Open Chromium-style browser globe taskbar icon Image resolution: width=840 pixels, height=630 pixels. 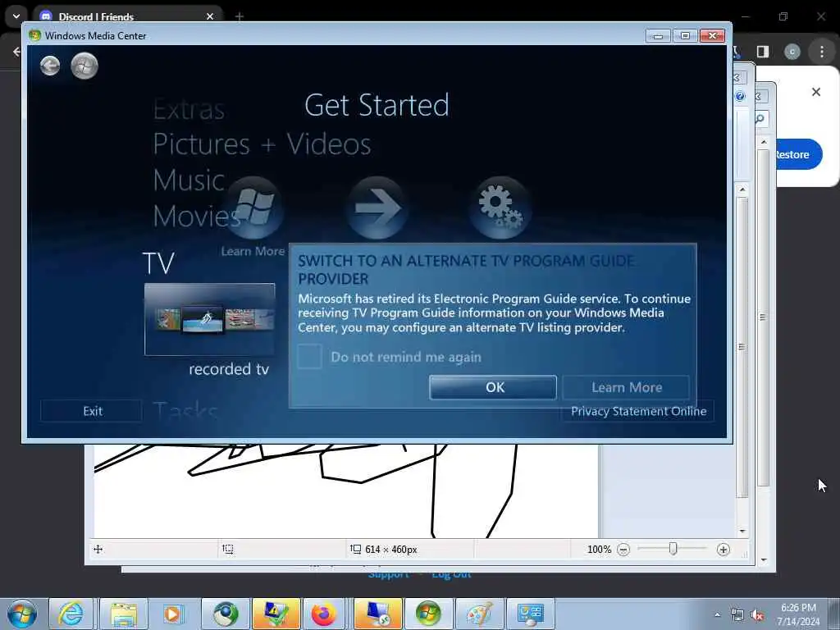[226, 614]
